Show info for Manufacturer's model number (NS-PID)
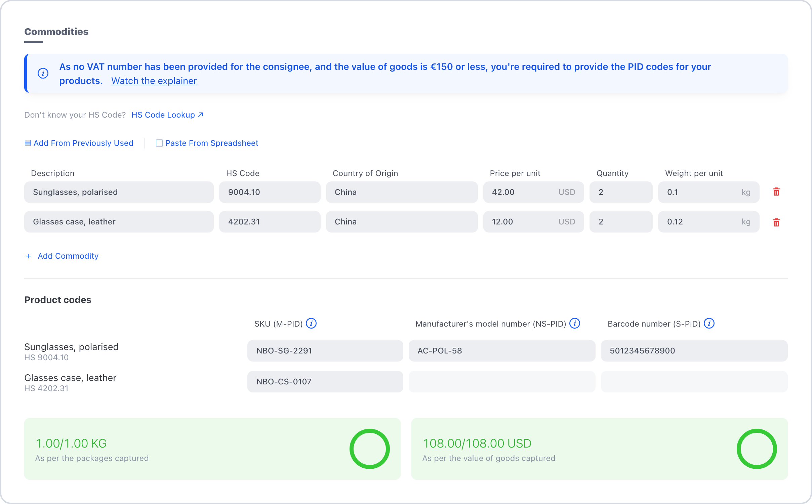The height and width of the screenshot is (504, 812). 575,323
